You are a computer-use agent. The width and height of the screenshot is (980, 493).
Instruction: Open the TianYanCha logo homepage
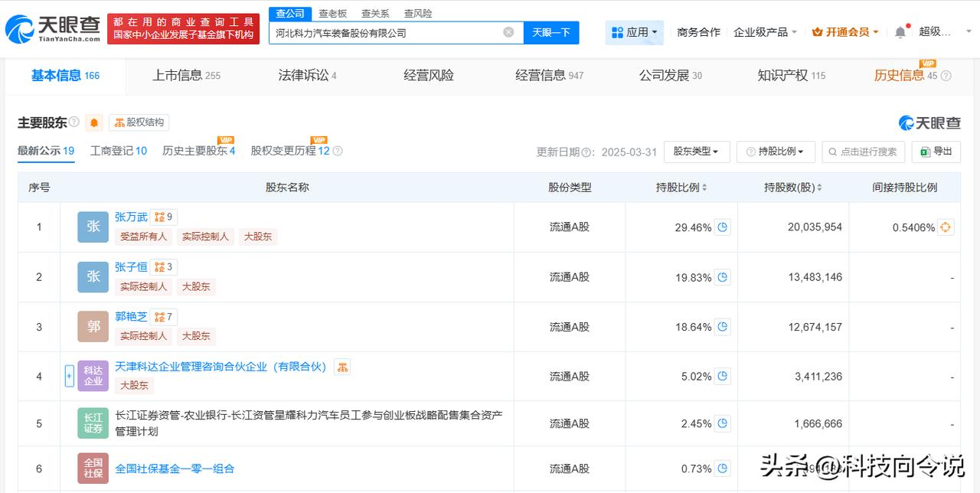click(53, 29)
